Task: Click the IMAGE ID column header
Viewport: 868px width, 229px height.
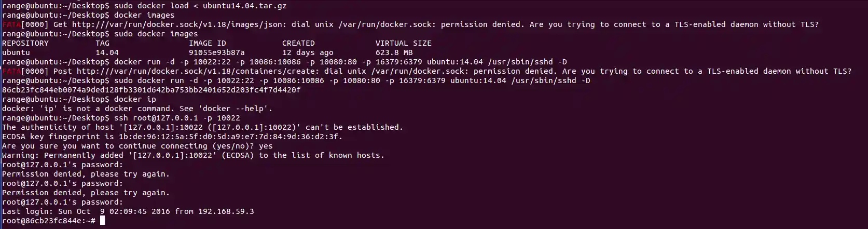Action: (x=208, y=43)
